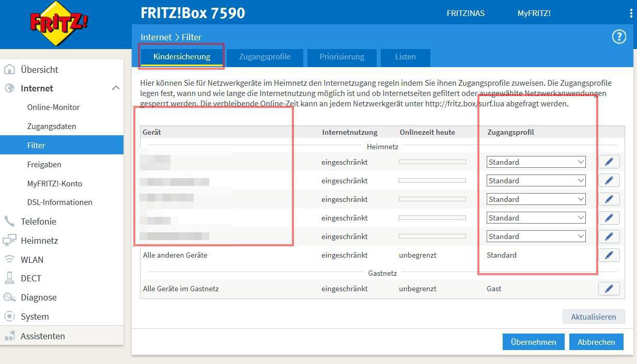This screenshot has width=637, height=364.
Task: Edit the fourth Heimnetz device with its pencil icon
Action: (609, 218)
